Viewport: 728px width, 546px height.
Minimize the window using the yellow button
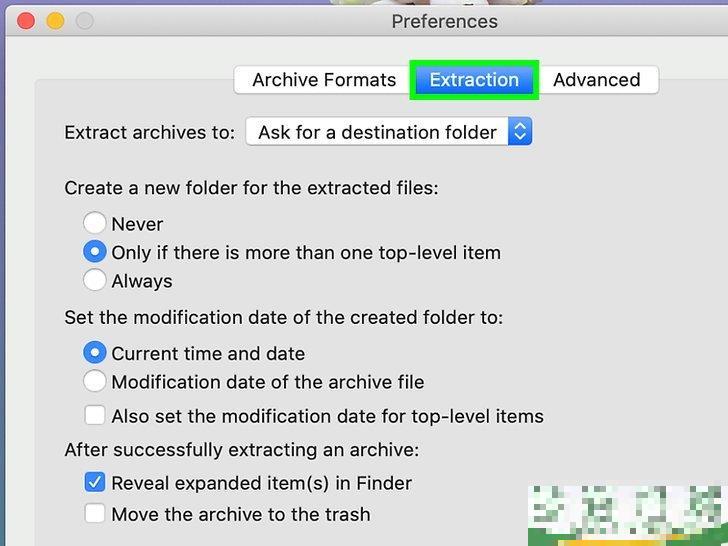56,20
